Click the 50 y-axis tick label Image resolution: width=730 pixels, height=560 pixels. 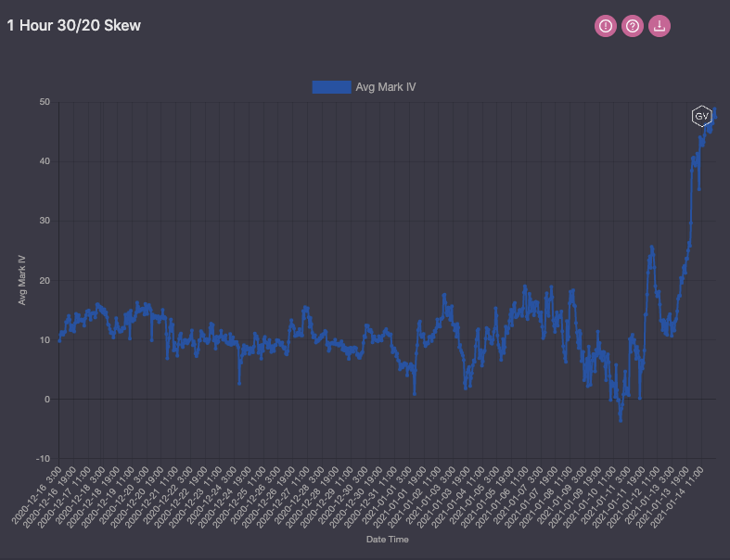(x=45, y=102)
